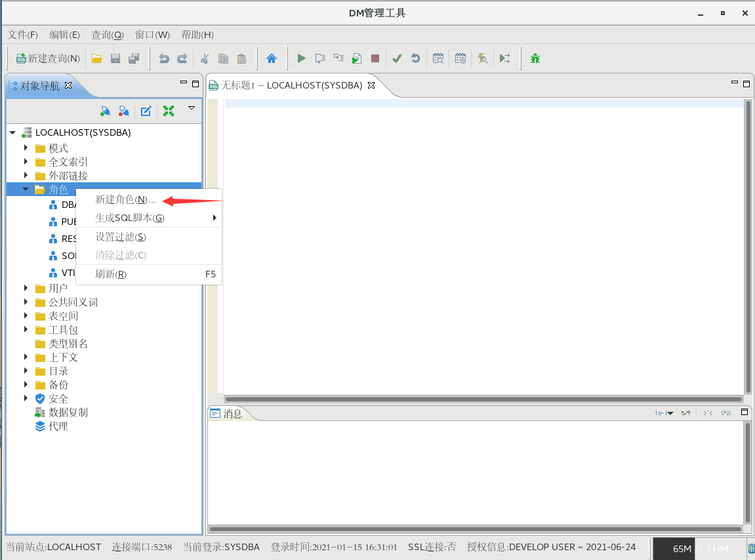Click in the SQL editor text area
This screenshot has height=560, width=755.
[484, 247]
